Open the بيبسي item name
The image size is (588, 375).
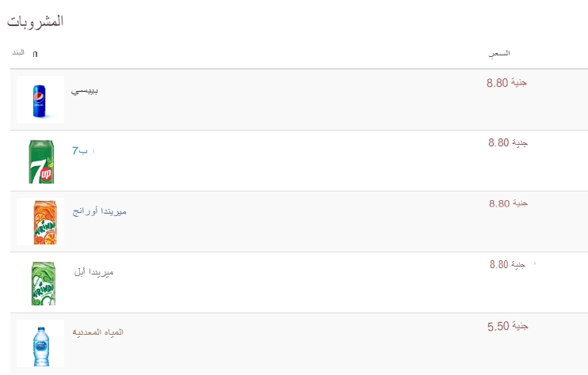85,91
